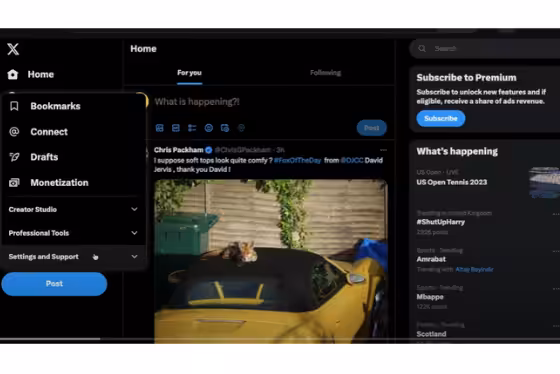Open US Open trend thumbnail image
The image size is (560, 374).
544,182
